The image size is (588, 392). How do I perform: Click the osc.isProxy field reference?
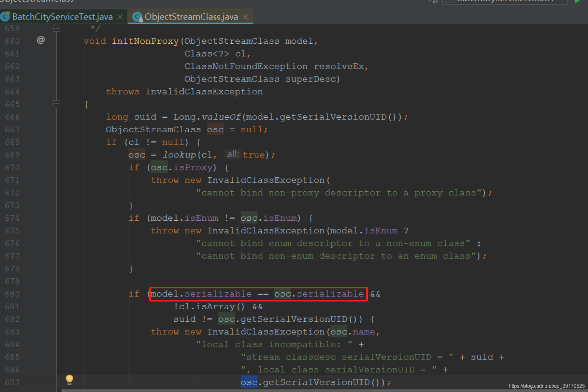182,167
